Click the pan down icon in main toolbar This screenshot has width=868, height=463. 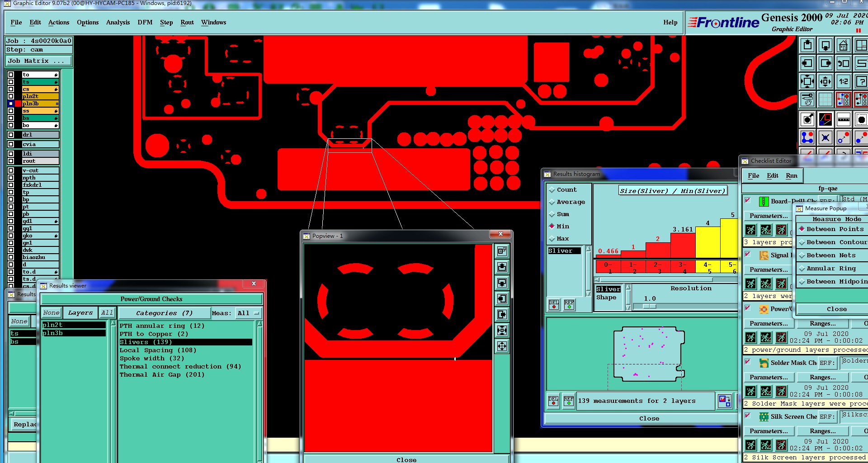826,45
